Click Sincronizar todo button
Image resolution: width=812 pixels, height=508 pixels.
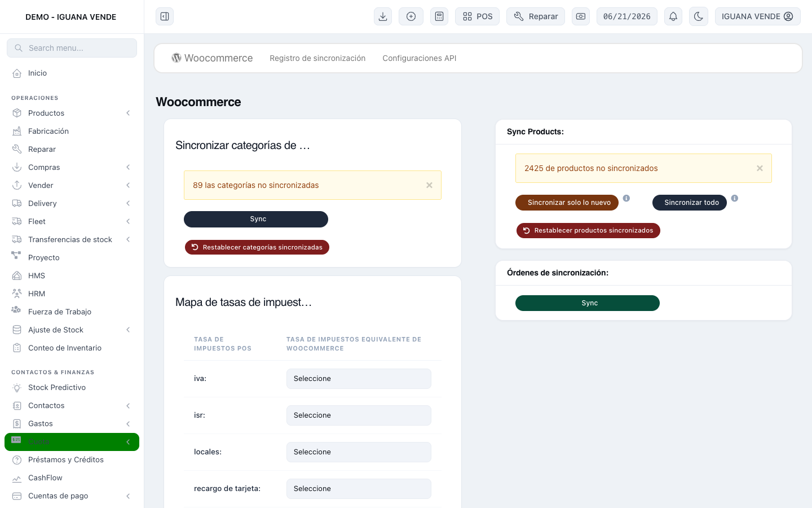pyautogui.click(x=690, y=203)
